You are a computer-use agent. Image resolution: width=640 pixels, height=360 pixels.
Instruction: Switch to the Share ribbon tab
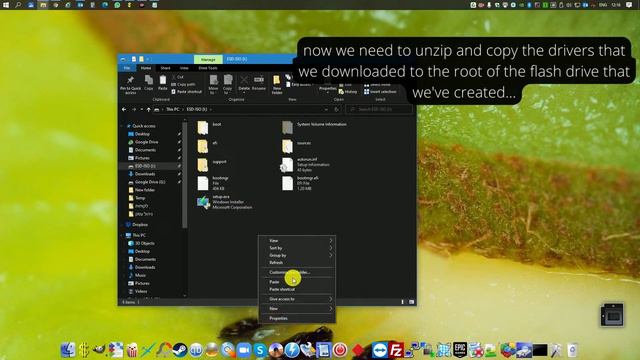tap(165, 68)
